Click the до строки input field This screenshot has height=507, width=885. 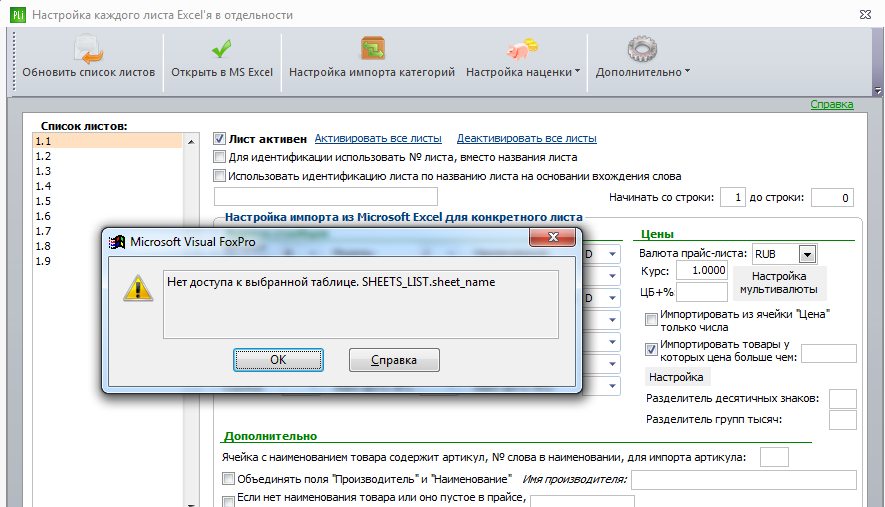832,198
